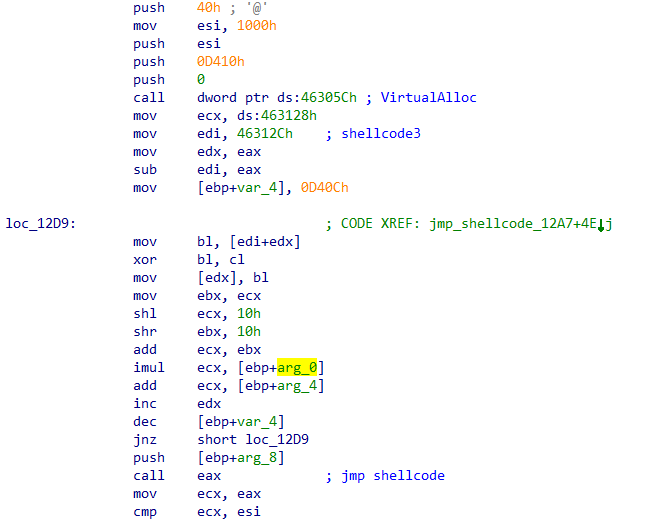Viewport: 645px width, 522px height.
Task: Click the 46312Ch address value
Action: [x=265, y=134]
